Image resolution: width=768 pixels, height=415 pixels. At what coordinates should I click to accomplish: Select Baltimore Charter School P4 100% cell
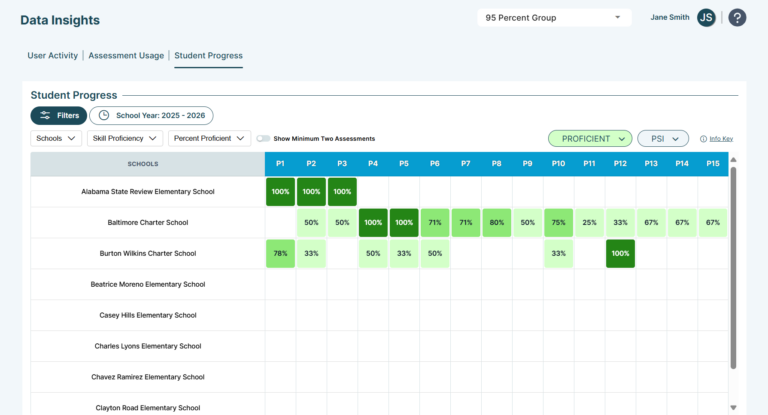coord(373,222)
